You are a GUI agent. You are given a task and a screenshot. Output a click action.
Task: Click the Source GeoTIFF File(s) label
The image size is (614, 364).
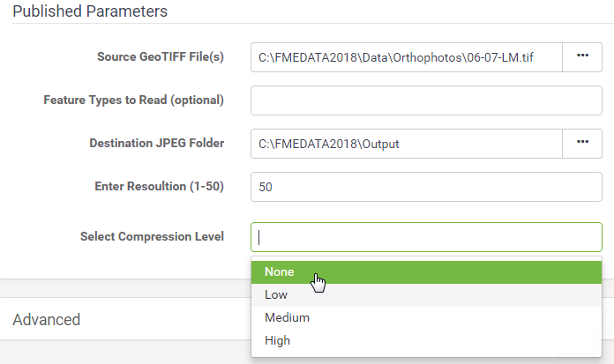point(161,56)
